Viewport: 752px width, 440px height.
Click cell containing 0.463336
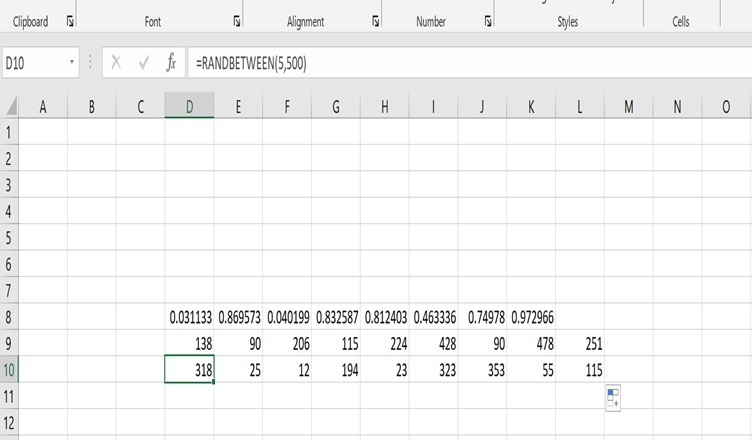click(434, 317)
